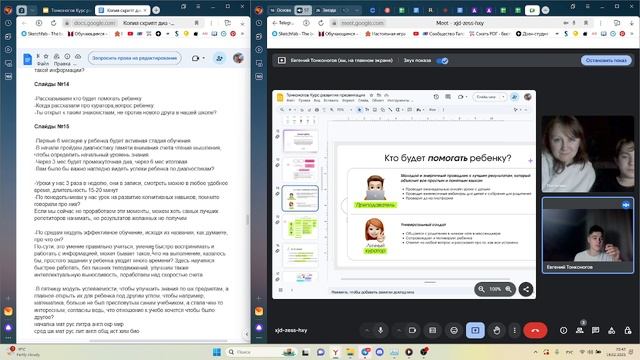The image size is (640, 360).
Task: Open Google Docs home icon
Action: click(x=27, y=60)
